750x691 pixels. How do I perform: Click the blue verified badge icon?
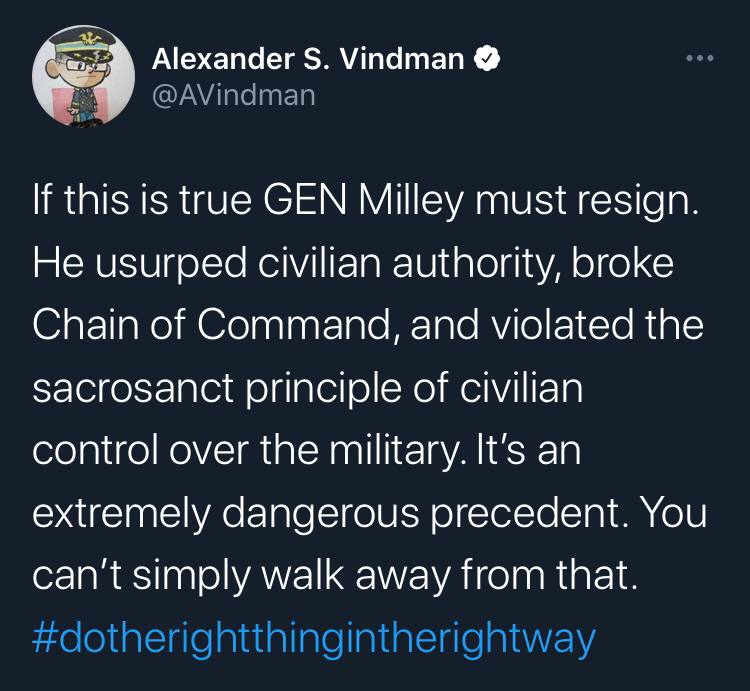pyautogui.click(x=486, y=60)
